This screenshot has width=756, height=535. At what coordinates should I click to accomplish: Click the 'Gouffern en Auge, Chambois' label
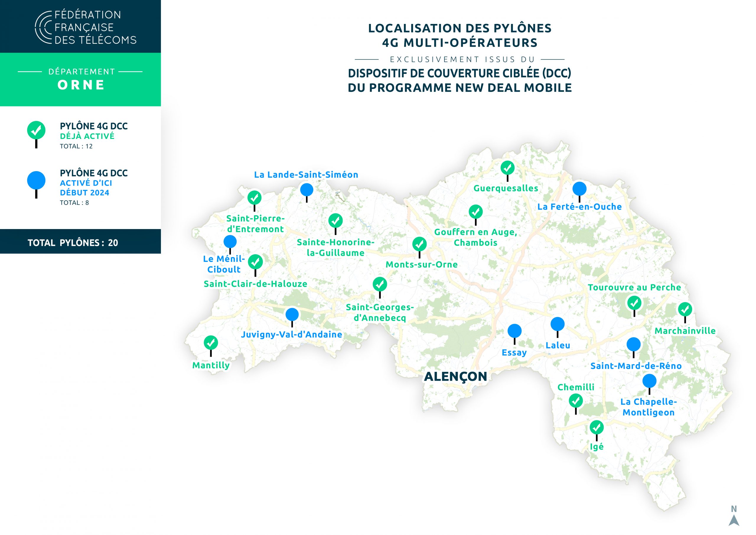(x=475, y=237)
